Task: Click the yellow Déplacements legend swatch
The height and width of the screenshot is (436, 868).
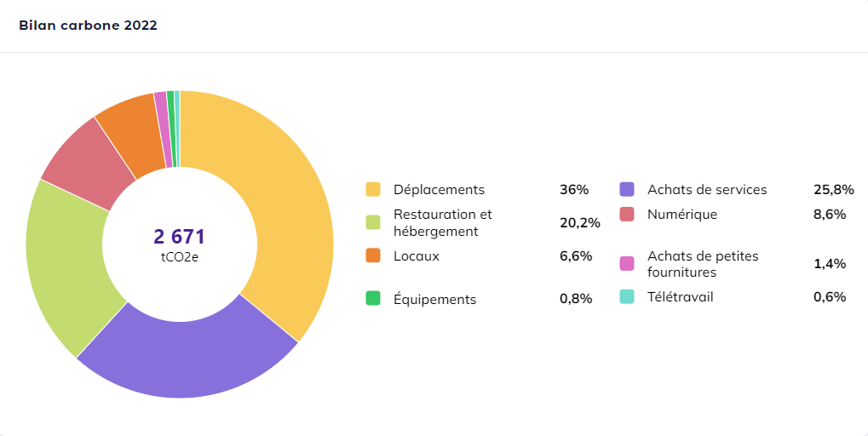Action: [x=373, y=189]
